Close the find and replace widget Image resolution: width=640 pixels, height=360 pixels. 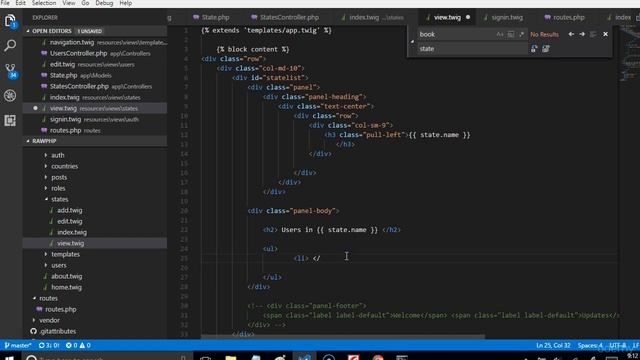click(605, 34)
